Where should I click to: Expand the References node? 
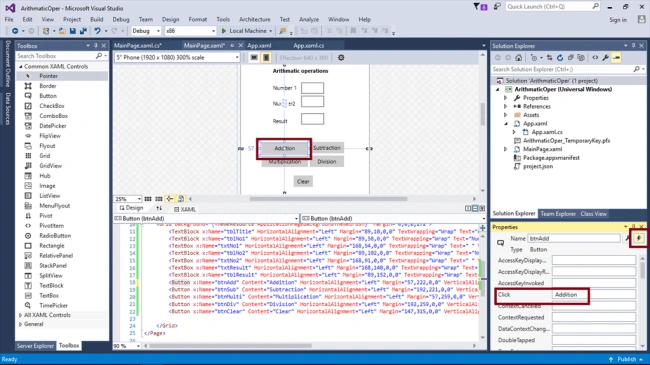click(505, 107)
